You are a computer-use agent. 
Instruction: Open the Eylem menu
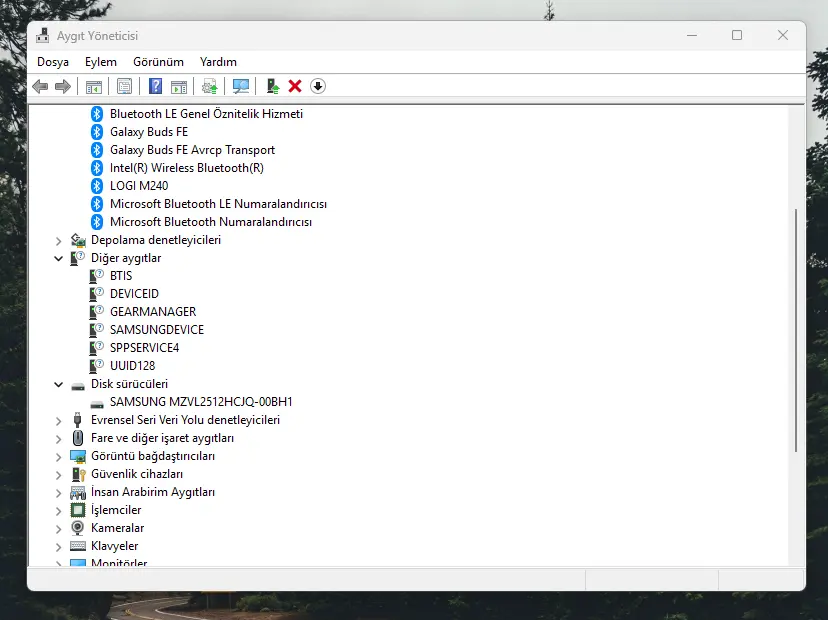[101, 62]
